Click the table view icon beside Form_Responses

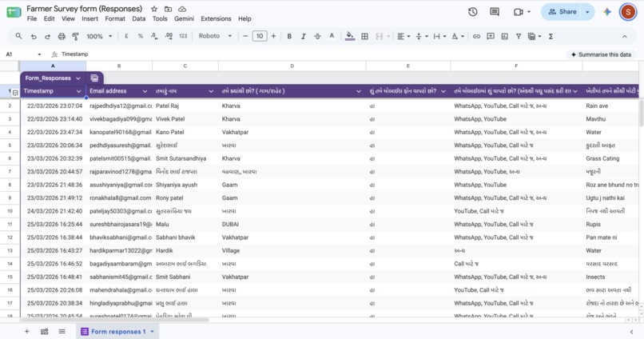[94, 78]
